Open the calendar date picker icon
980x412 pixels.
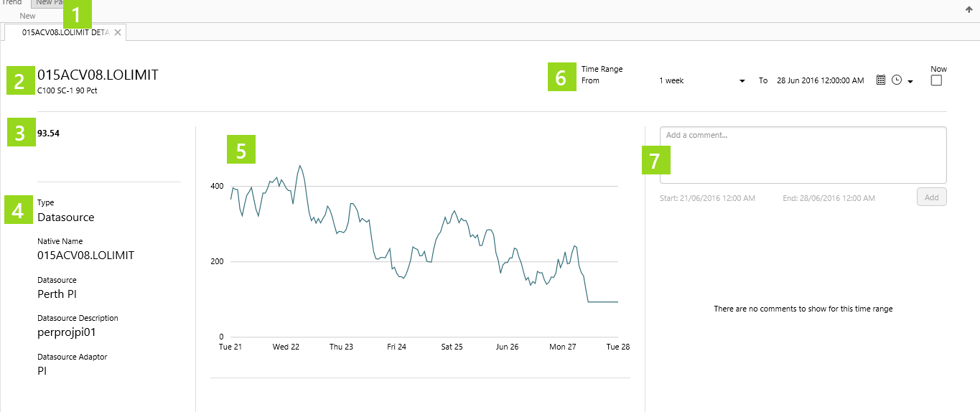point(881,80)
